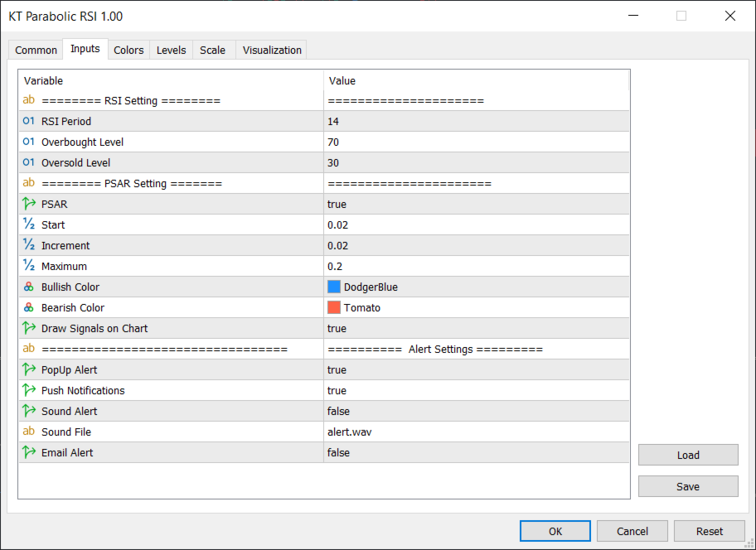Select the Push Notifications row label
Viewport: 756px width, 550px height.
[x=83, y=391]
